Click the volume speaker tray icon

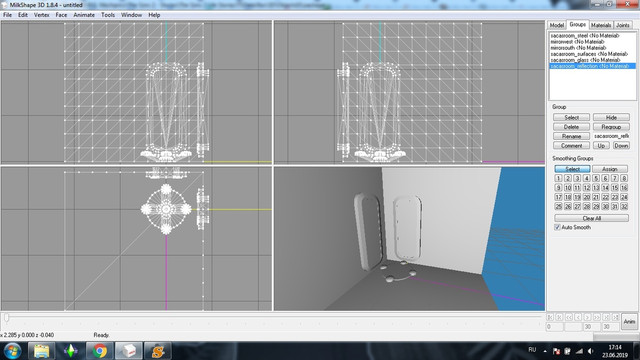tap(590, 351)
